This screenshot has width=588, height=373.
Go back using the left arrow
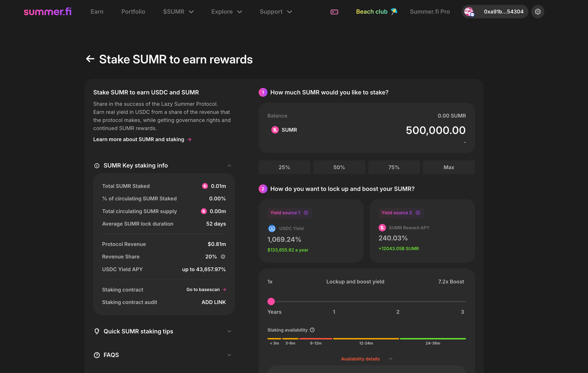(90, 59)
